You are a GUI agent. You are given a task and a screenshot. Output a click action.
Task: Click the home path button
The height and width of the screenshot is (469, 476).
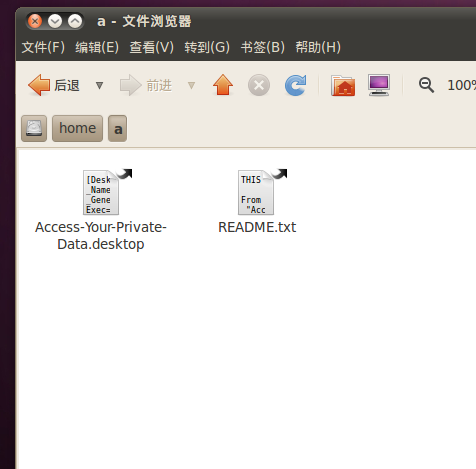tap(77, 128)
